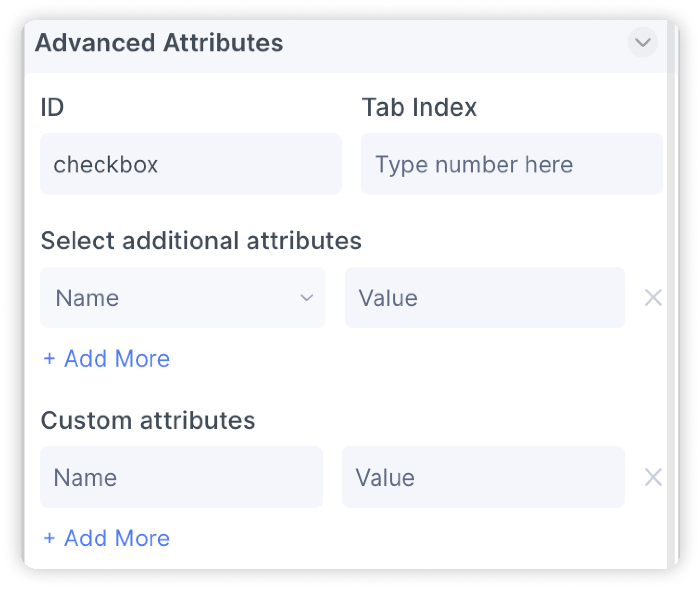Click the Custom attributes heading
The height and width of the screenshot is (589, 700).
tap(148, 420)
